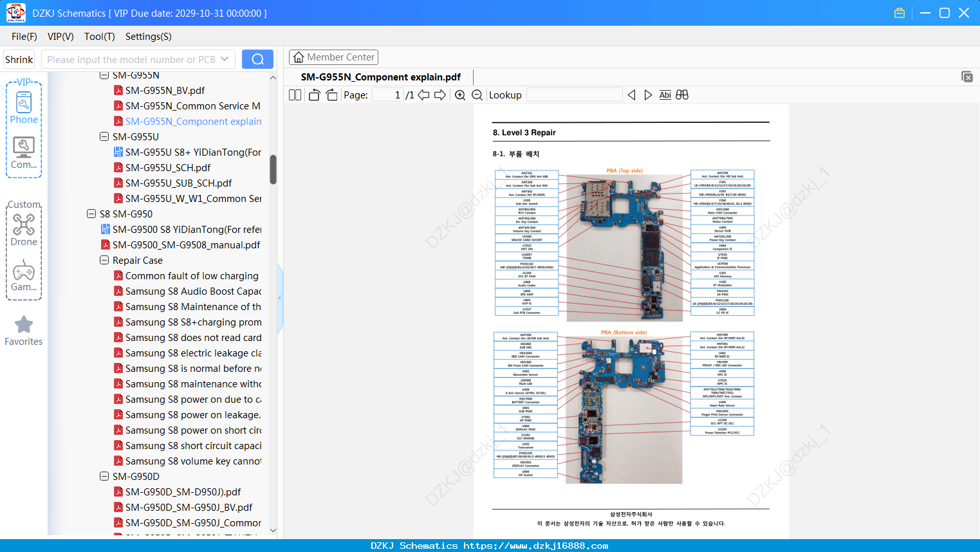The width and height of the screenshot is (980, 552).
Task: Zoom out of the PDF
Action: (x=477, y=95)
